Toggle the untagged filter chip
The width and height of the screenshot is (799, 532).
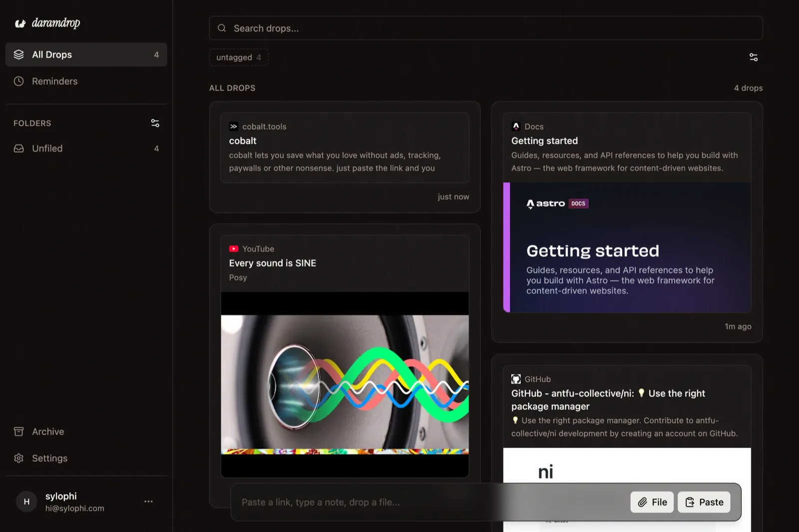point(239,57)
